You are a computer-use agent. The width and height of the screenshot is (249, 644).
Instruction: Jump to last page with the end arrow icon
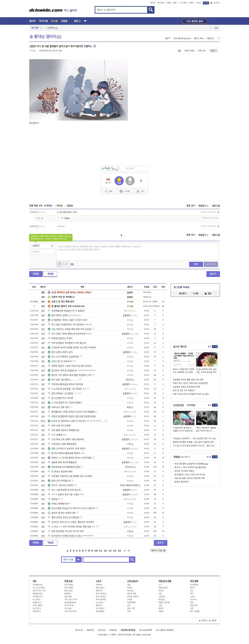[x=129, y=551]
